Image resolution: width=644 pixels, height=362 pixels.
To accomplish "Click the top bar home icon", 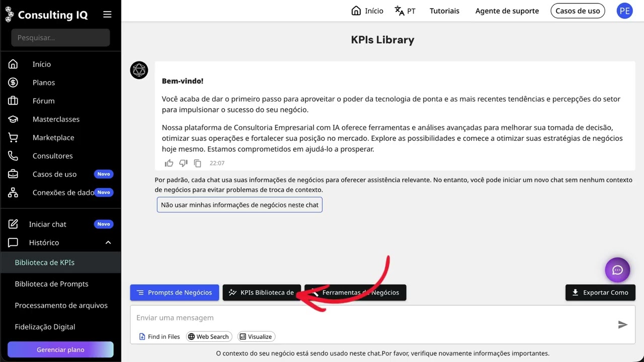I will click(x=356, y=11).
